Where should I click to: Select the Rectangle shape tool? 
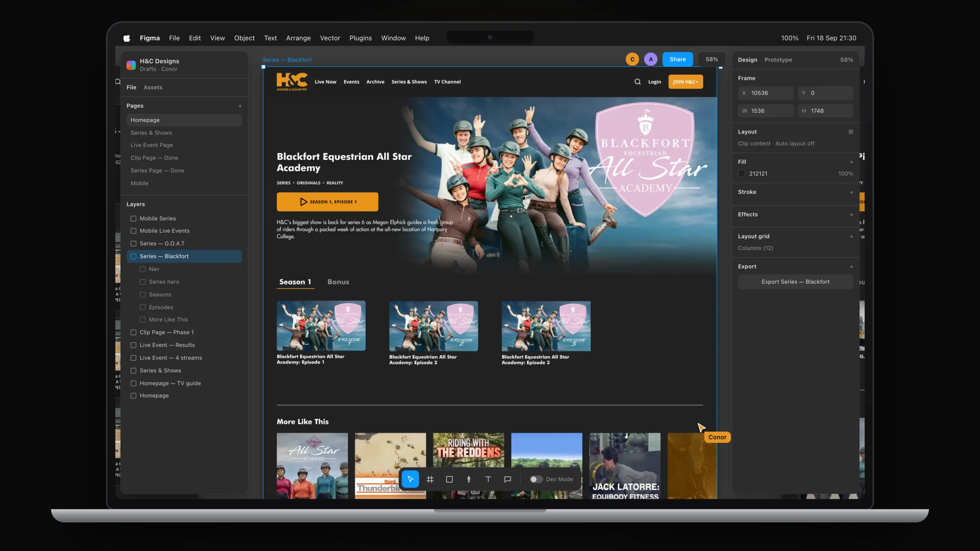coord(449,479)
